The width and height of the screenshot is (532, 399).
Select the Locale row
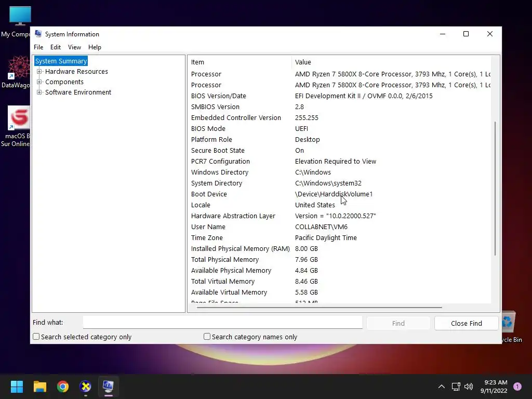click(339, 205)
